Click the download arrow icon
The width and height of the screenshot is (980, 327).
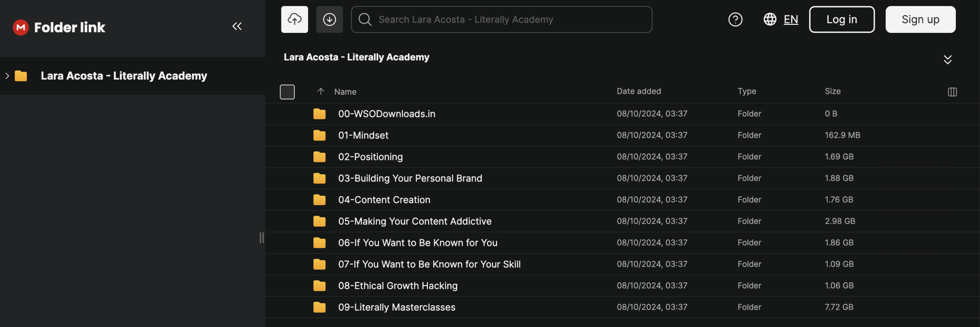point(329,20)
